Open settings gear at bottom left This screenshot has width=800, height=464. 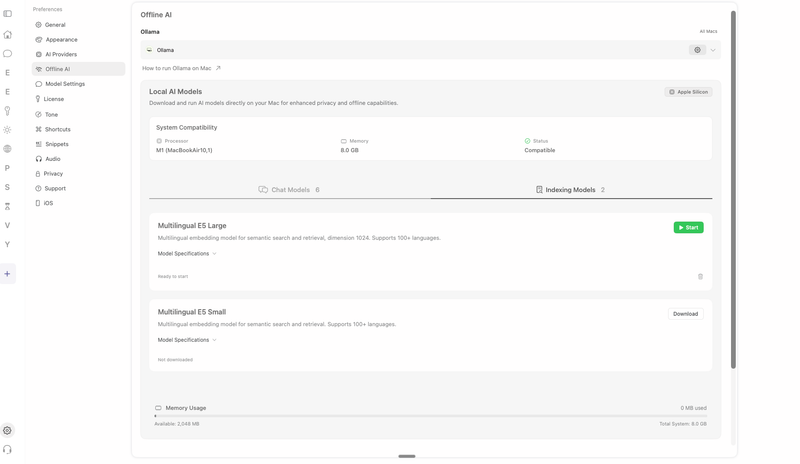[x=7, y=430]
